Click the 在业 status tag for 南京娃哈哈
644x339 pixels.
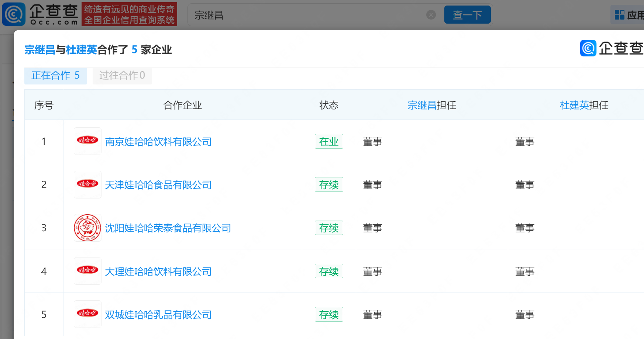pyautogui.click(x=329, y=141)
